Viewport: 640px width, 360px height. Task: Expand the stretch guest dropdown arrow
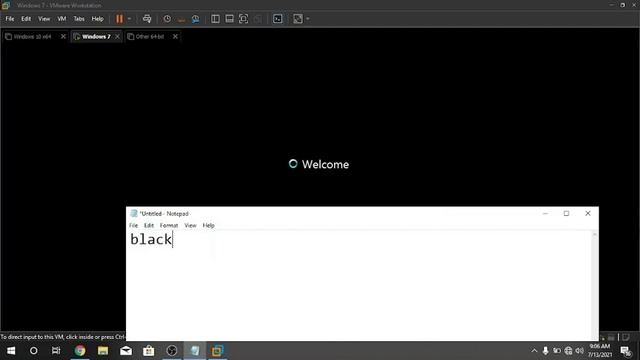[x=308, y=19]
